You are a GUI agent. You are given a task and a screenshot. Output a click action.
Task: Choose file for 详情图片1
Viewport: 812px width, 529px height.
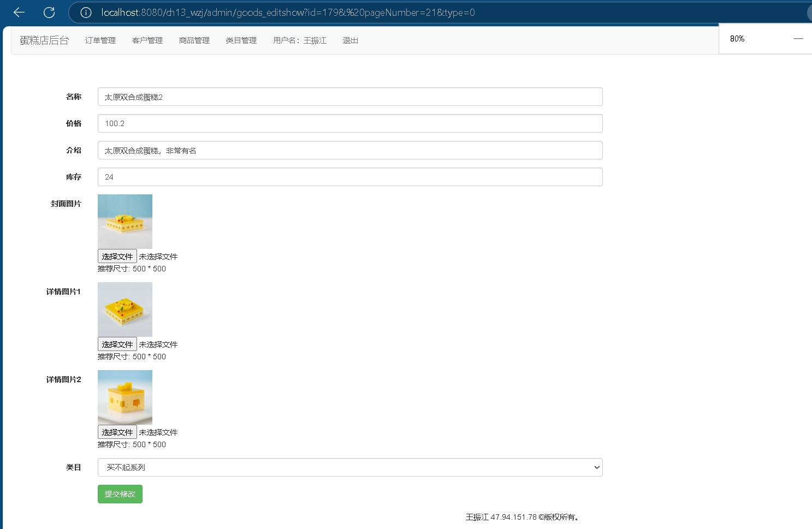[x=117, y=344]
